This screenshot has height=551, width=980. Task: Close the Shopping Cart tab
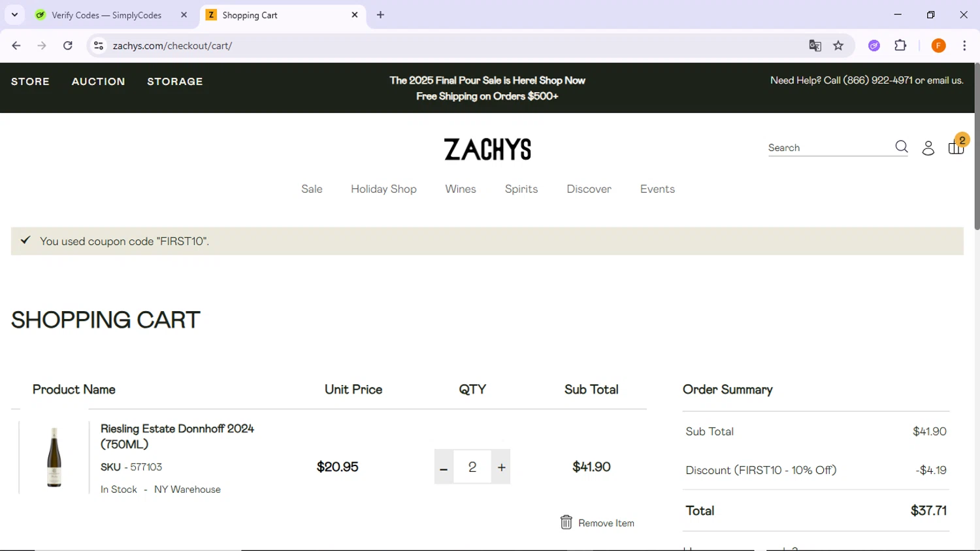(355, 14)
